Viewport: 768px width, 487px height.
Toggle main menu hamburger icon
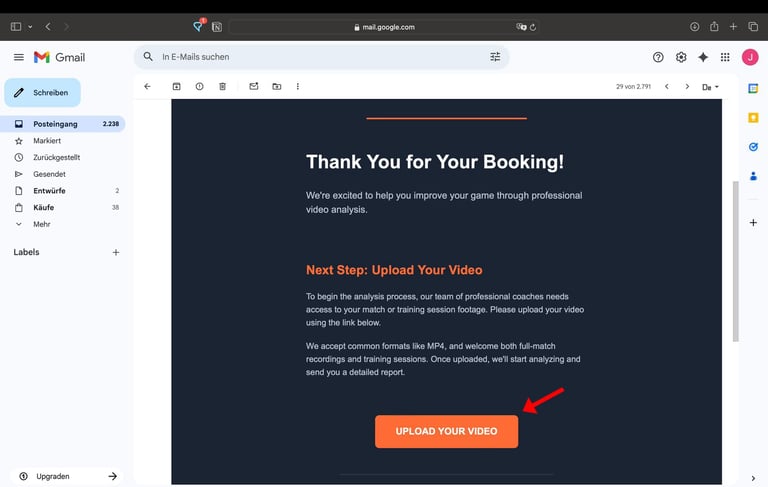pyautogui.click(x=18, y=57)
